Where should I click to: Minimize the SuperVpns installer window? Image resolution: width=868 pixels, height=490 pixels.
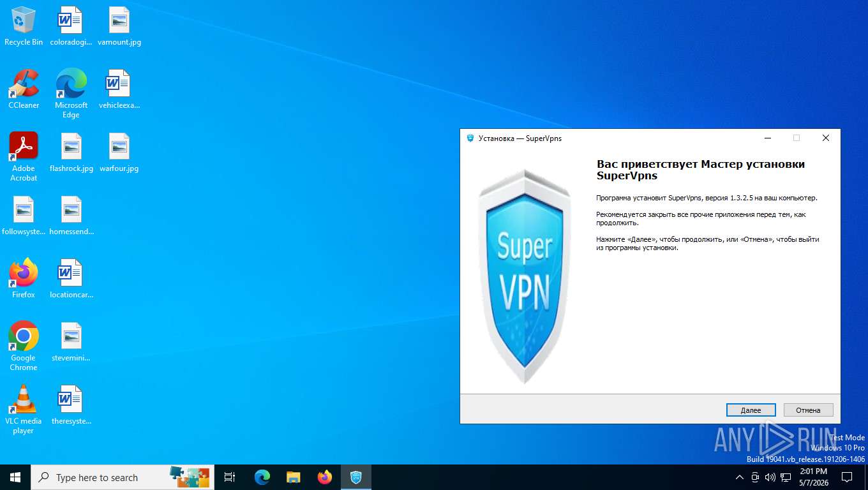point(768,138)
